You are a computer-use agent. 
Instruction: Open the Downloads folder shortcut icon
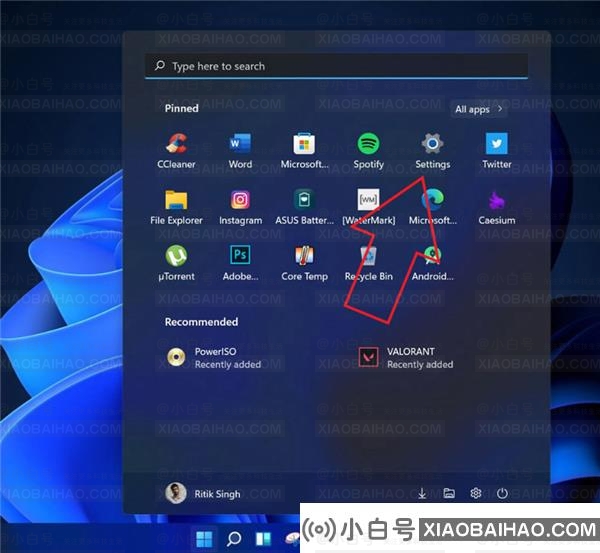422,493
